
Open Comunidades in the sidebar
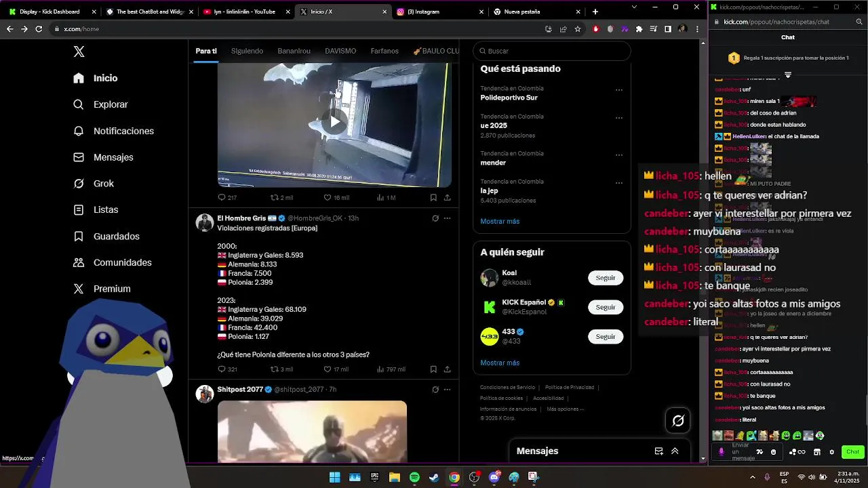(113, 262)
